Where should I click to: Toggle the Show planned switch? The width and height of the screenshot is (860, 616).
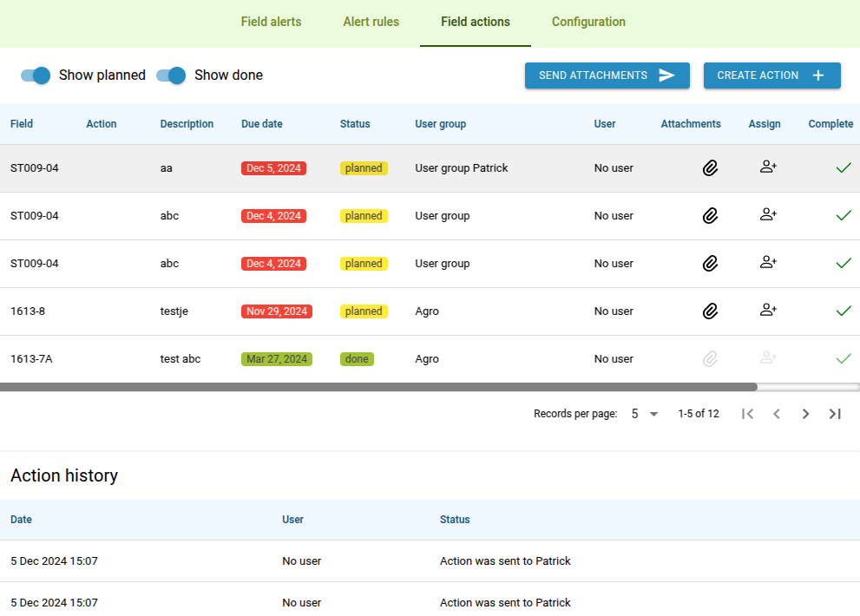coord(36,75)
